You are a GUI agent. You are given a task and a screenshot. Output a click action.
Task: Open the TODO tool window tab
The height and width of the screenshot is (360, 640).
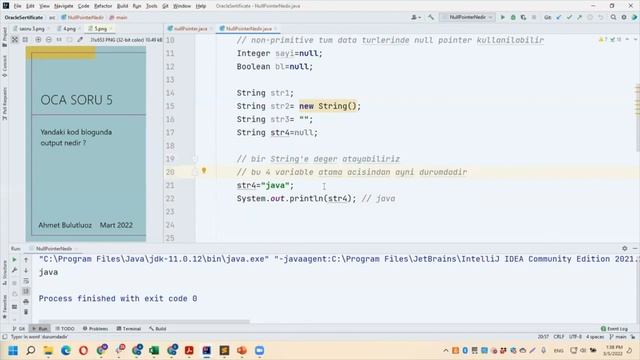65,329
